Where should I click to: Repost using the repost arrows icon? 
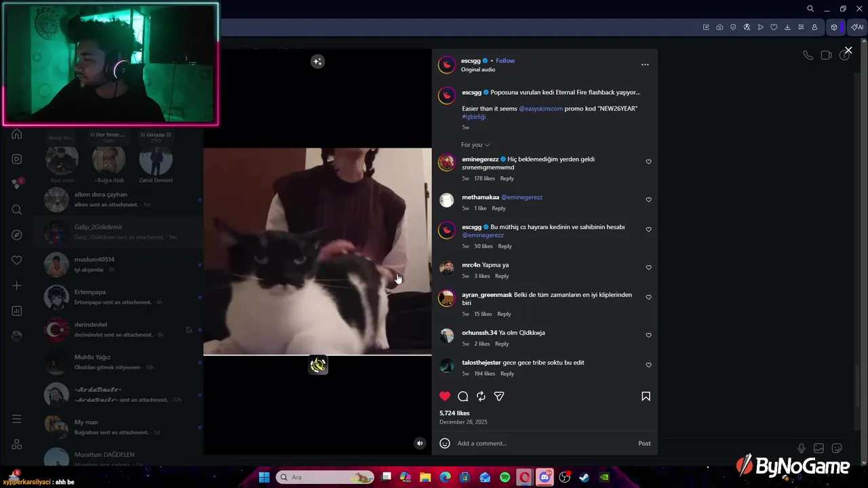tap(481, 396)
